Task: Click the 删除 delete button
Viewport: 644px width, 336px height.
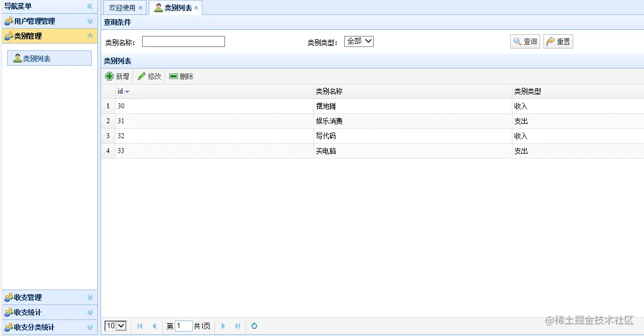Action: pos(181,76)
